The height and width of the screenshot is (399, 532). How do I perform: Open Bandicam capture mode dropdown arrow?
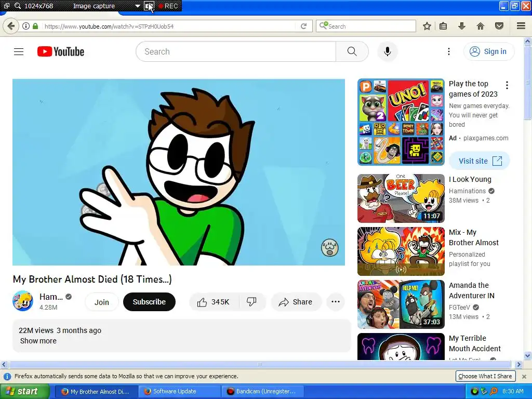[x=137, y=6]
